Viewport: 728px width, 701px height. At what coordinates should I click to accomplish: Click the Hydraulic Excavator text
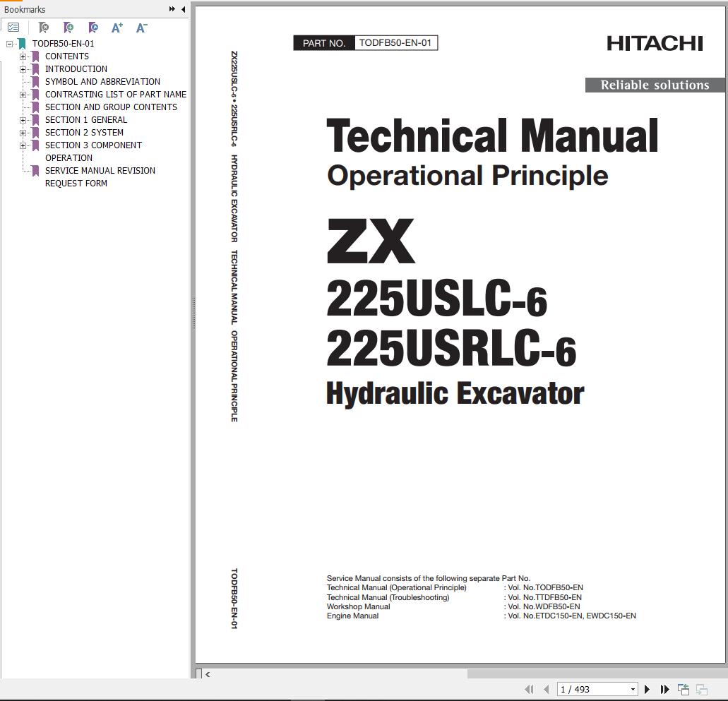click(x=455, y=394)
